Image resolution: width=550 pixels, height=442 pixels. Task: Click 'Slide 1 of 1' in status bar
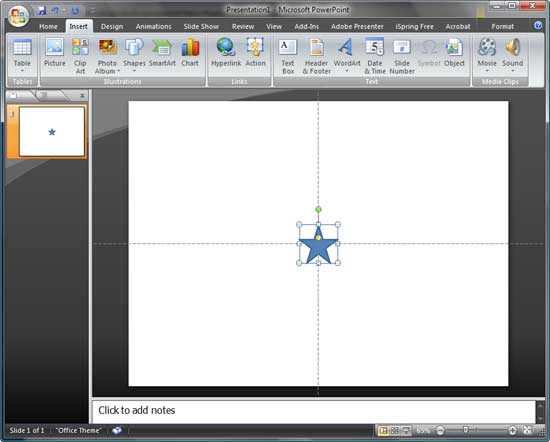(27, 430)
